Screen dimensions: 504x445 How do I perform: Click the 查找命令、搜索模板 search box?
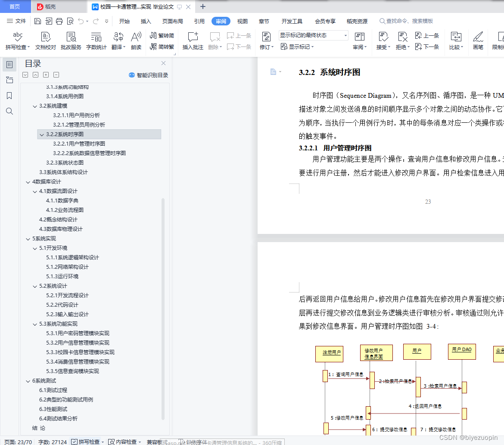click(406, 21)
